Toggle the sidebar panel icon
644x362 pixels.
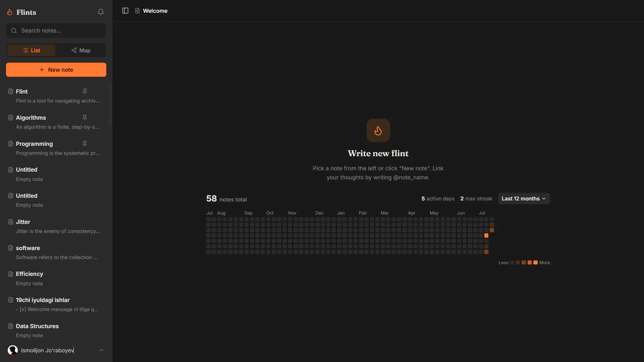pyautogui.click(x=125, y=11)
